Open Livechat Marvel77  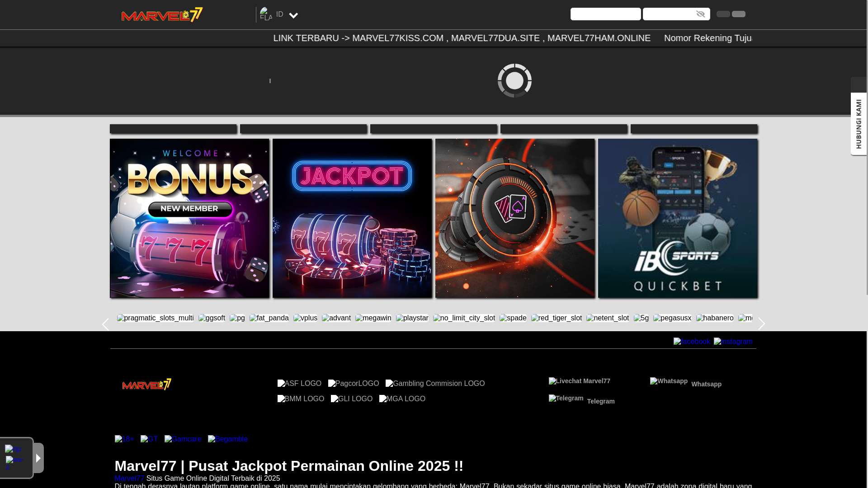tap(580, 381)
